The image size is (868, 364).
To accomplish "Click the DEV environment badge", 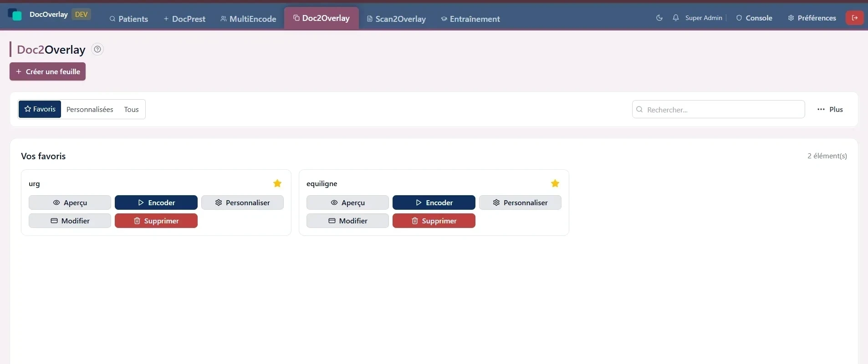I will [81, 15].
